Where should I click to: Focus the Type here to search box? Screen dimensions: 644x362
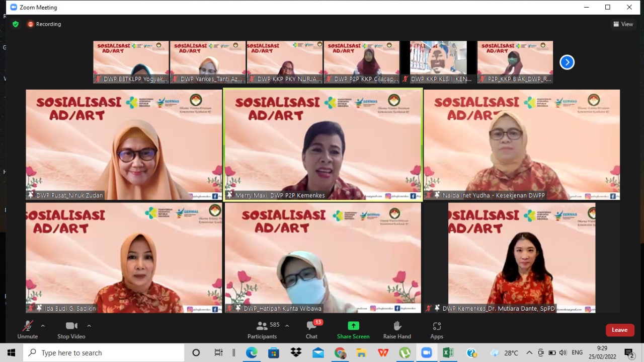point(104,353)
